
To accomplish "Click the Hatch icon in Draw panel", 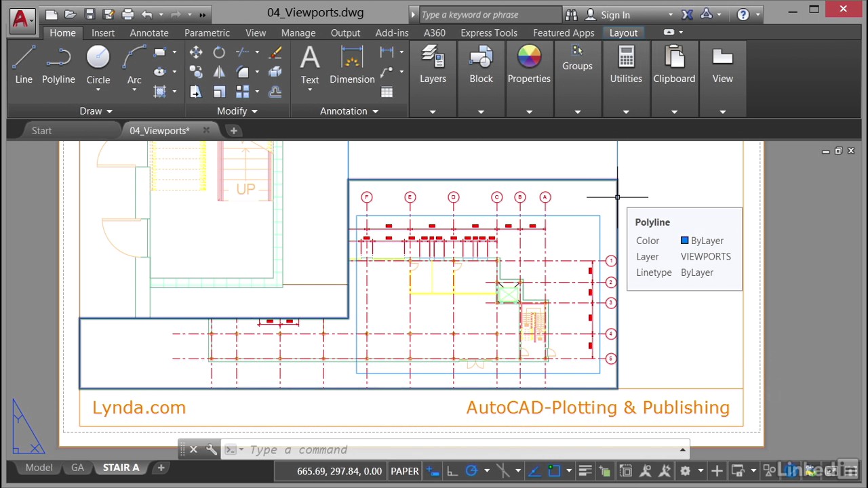I will 160,91.
